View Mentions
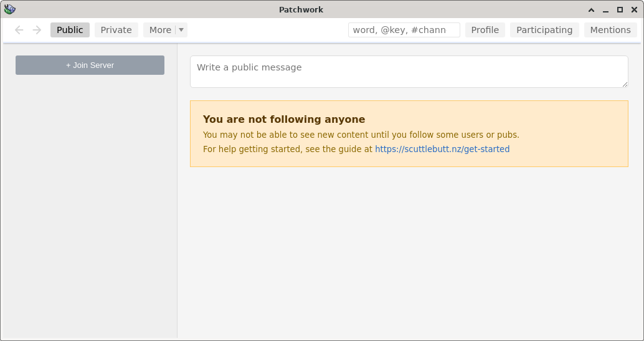This screenshot has height=341, width=644. click(610, 30)
